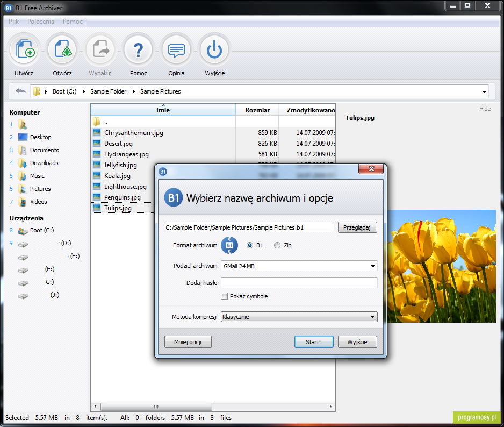Click the Wyjście button in the dialog
Viewport: 504px width, 427px height.
357,341
